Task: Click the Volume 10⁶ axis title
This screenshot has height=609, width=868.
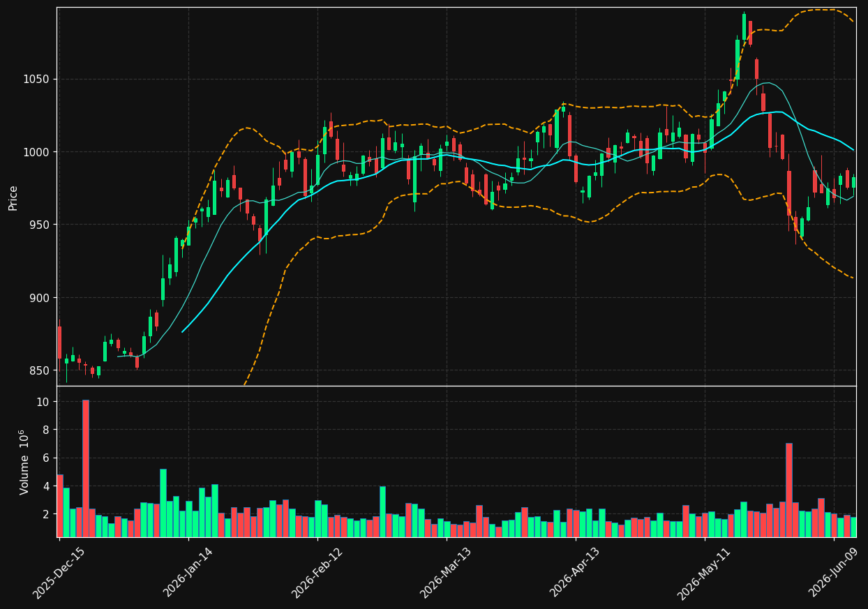Action: click(24, 462)
